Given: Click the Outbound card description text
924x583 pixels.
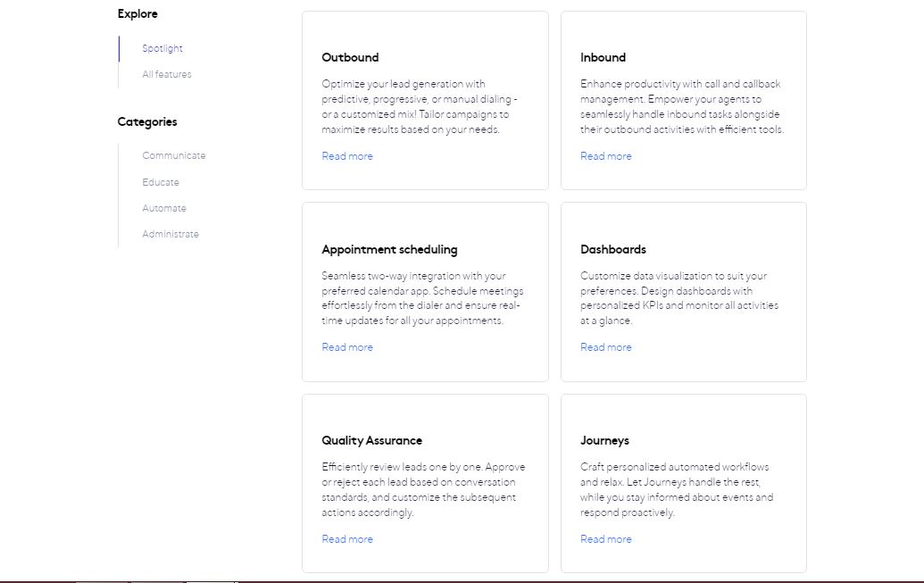Looking at the screenshot, I should [x=419, y=106].
